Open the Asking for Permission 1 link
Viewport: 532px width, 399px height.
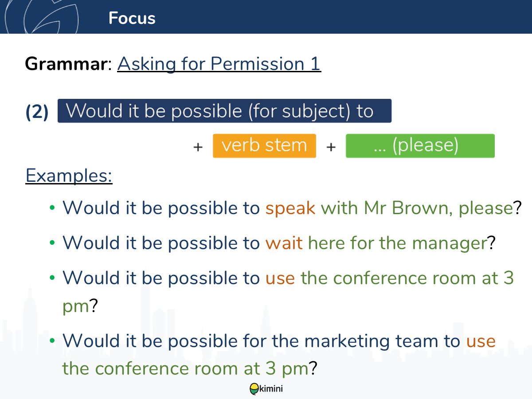pos(219,64)
